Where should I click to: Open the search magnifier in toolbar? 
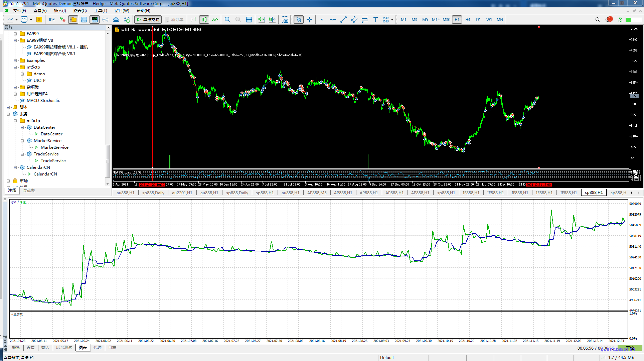tap(598, 20)
